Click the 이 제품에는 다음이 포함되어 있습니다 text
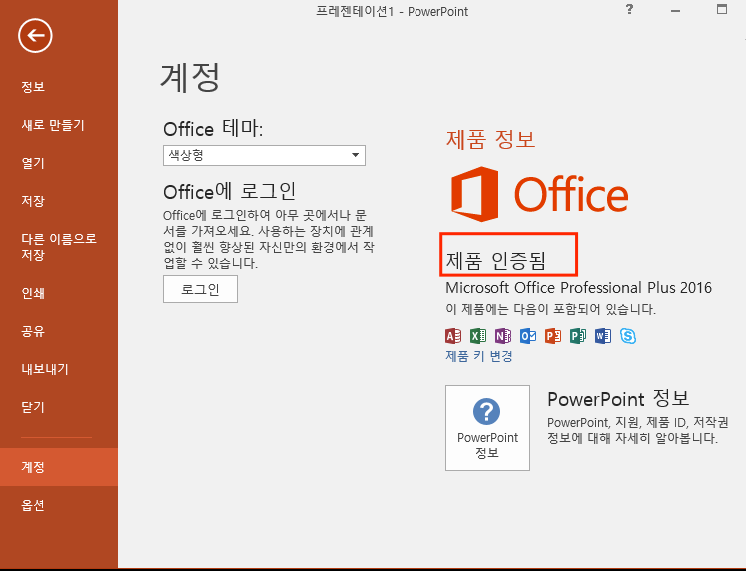This screenshot has height=571, width=746. [550, 309]
